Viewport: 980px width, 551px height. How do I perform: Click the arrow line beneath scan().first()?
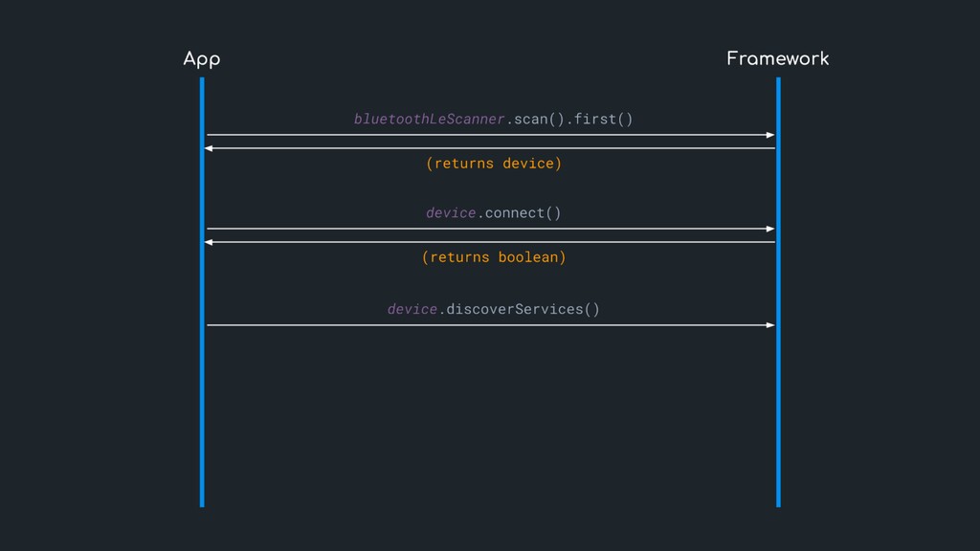pos(490,135)
